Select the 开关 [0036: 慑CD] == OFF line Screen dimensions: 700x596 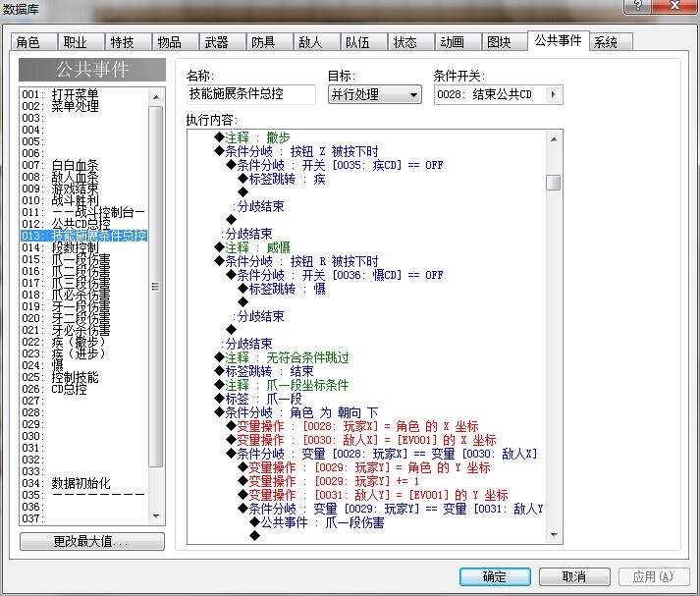pyautogui.click(x=335, y=275)
